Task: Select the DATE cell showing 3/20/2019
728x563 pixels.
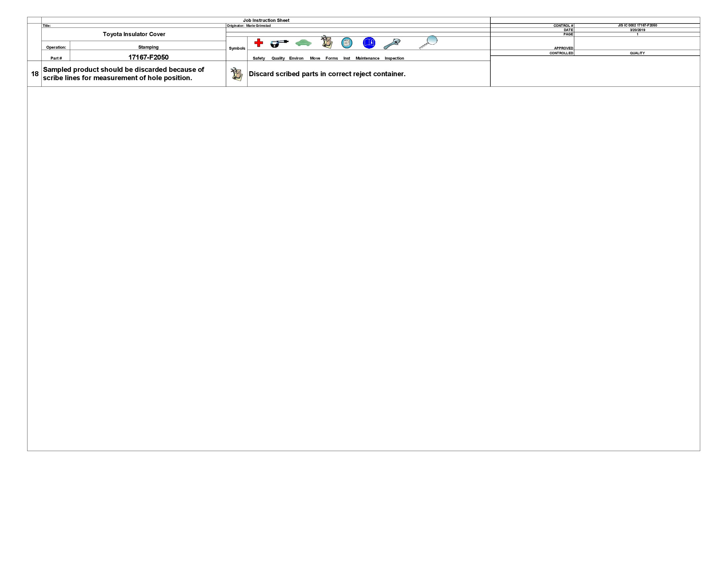Action: point(638,29)
